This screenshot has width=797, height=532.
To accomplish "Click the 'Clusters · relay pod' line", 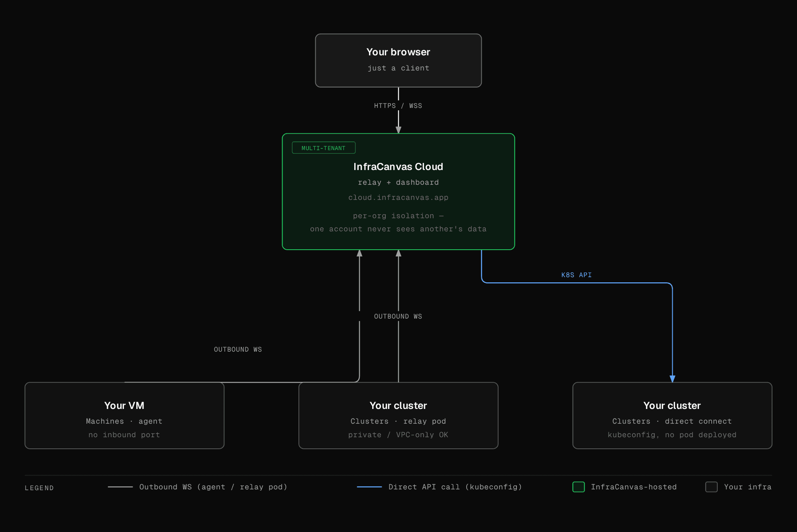I will coord(398,421).
